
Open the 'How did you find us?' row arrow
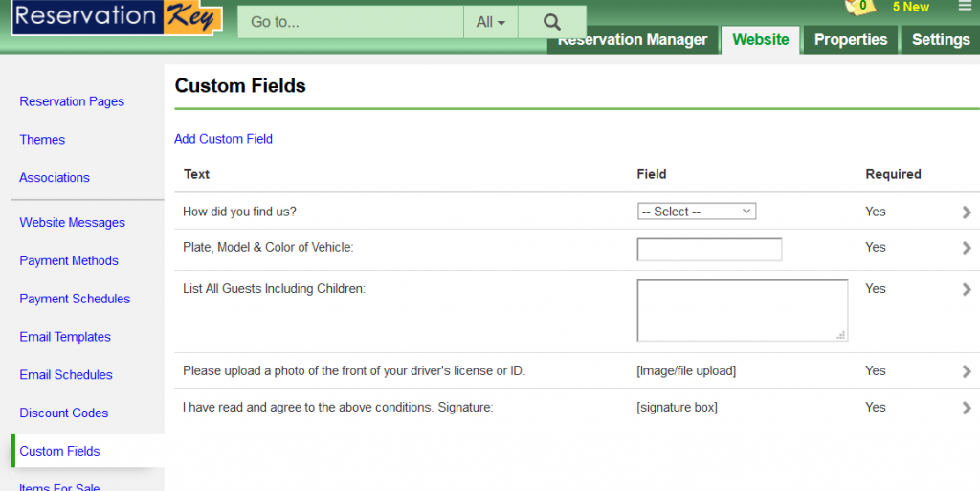(x=967, y=212)
